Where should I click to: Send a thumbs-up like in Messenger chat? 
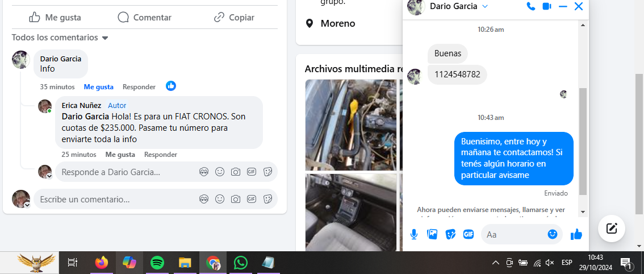click(576, 234)
